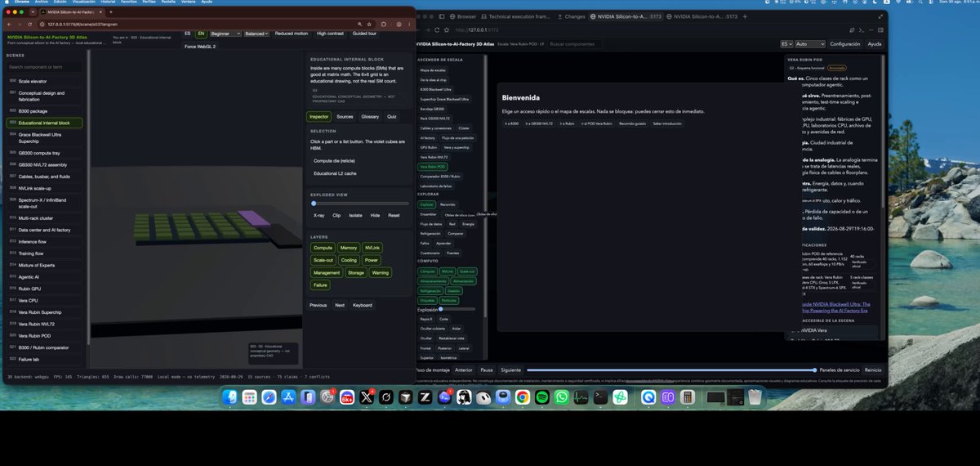Open Spotify from the Dock
980x466 pixels.
tap(541, 397)
